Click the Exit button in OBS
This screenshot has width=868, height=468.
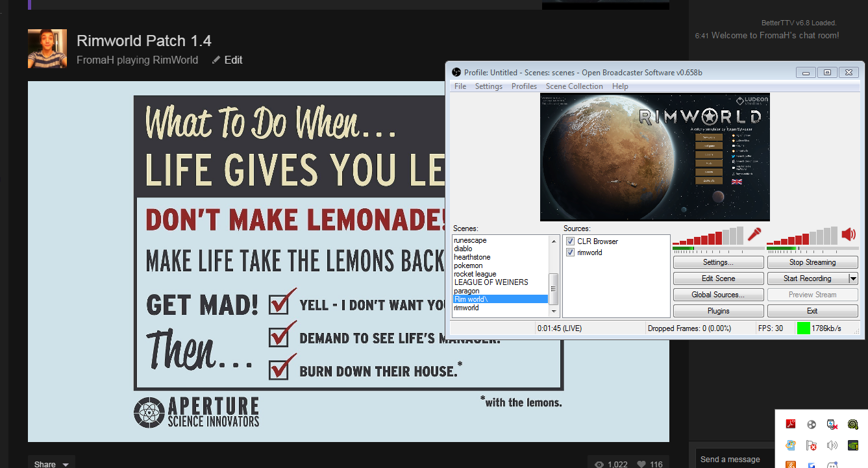pos(812,311)
